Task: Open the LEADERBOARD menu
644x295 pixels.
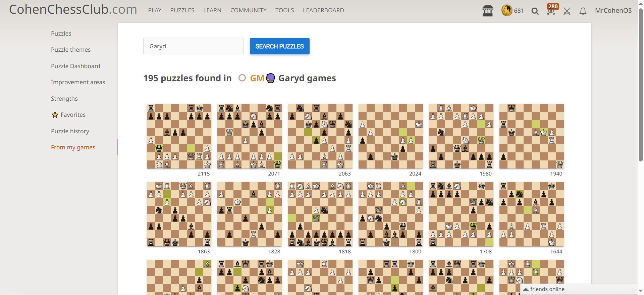Action: 323,10
